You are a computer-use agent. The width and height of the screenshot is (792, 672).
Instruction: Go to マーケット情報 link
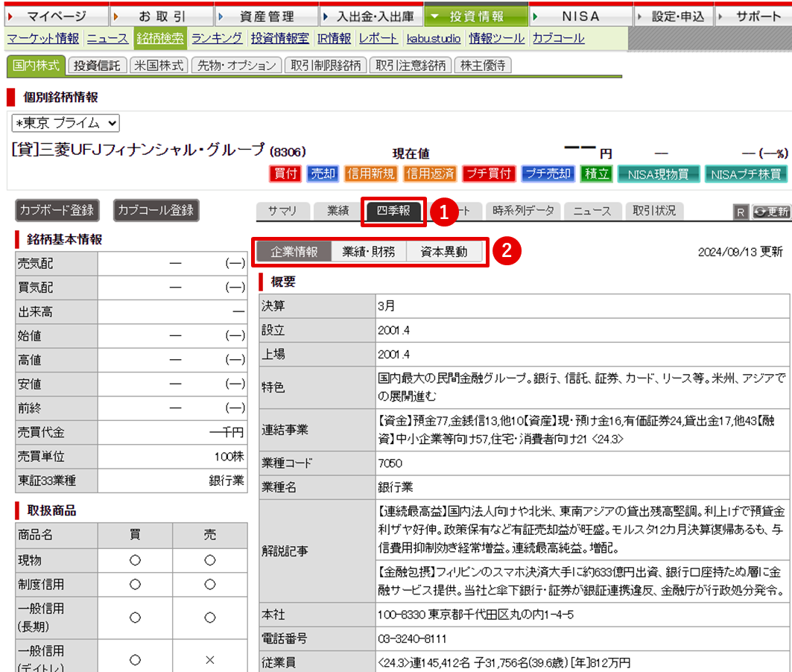click(x=43, y=39)
